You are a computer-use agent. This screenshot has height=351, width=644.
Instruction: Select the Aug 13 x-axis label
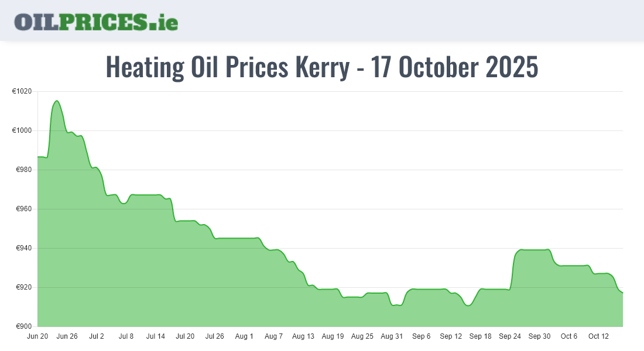303,336
